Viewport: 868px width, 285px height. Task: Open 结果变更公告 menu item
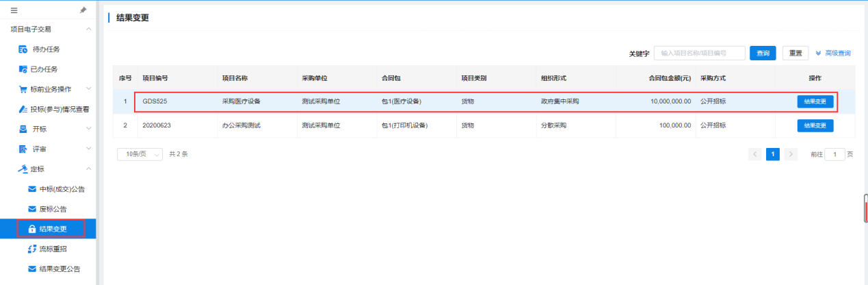pos(60,269)
